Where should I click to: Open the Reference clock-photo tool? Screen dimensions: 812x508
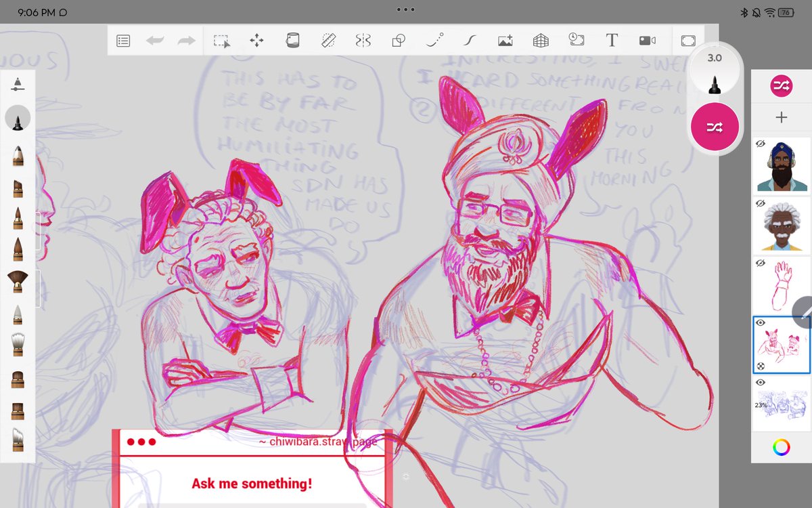tap(576, 40)
